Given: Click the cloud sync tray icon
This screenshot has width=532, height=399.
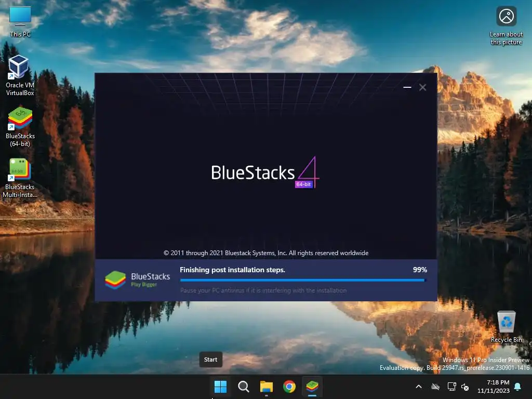Looking at the screenshot, I should [435, 387].
